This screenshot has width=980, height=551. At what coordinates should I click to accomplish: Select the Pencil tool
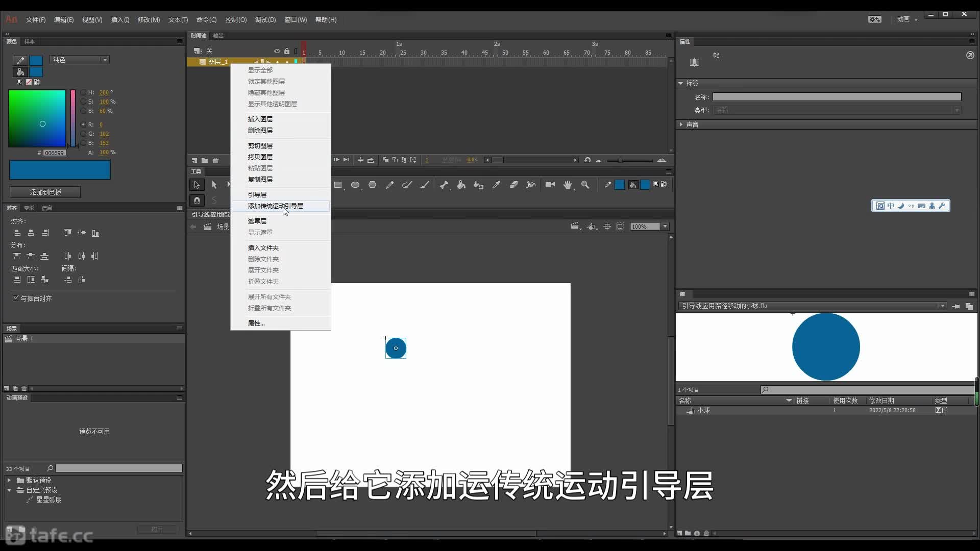click(x=390, y=185)
